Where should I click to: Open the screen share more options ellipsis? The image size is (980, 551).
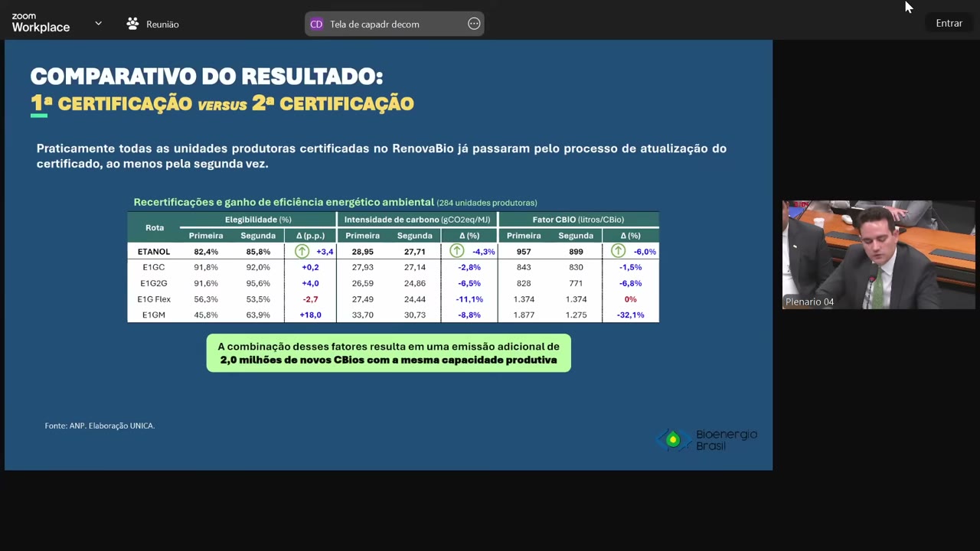click(x=474, y=24)
